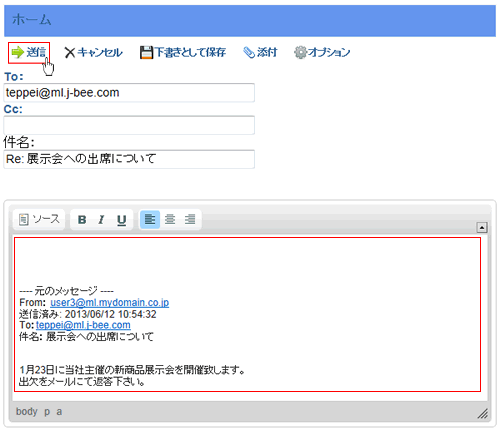Open teppei@ml.j-bee.com link in message body

(83, 325)
